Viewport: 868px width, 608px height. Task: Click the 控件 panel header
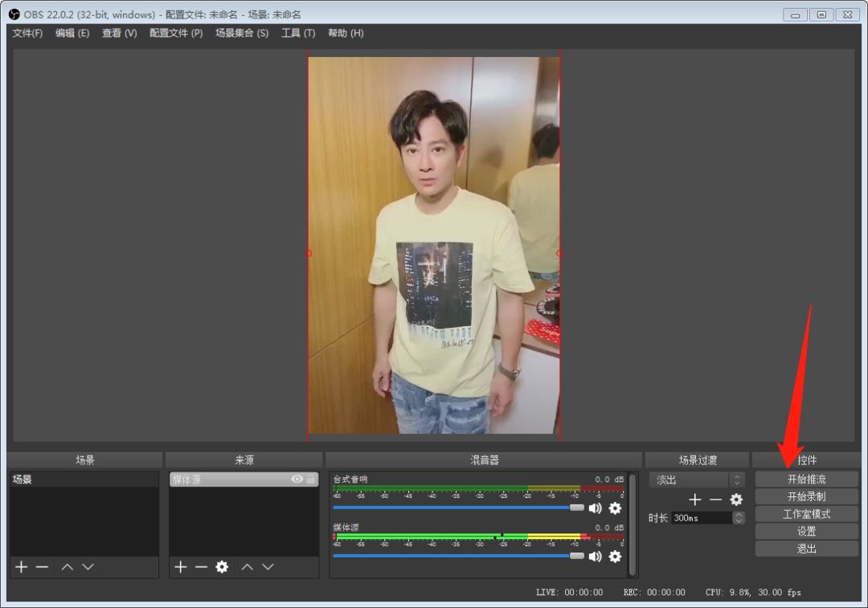click(807, 459)
